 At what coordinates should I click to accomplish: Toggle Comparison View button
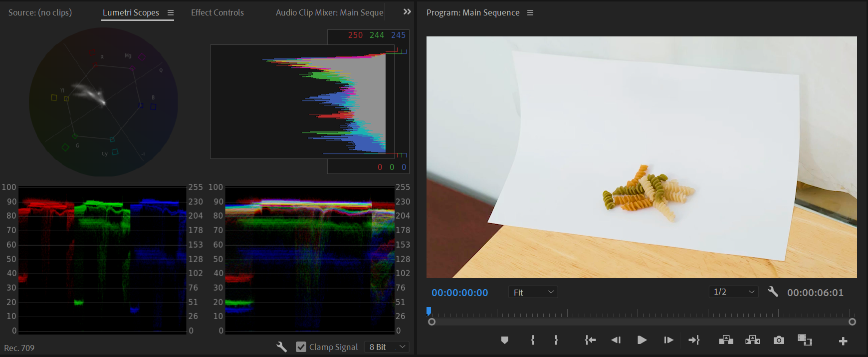tap(805, 340)
